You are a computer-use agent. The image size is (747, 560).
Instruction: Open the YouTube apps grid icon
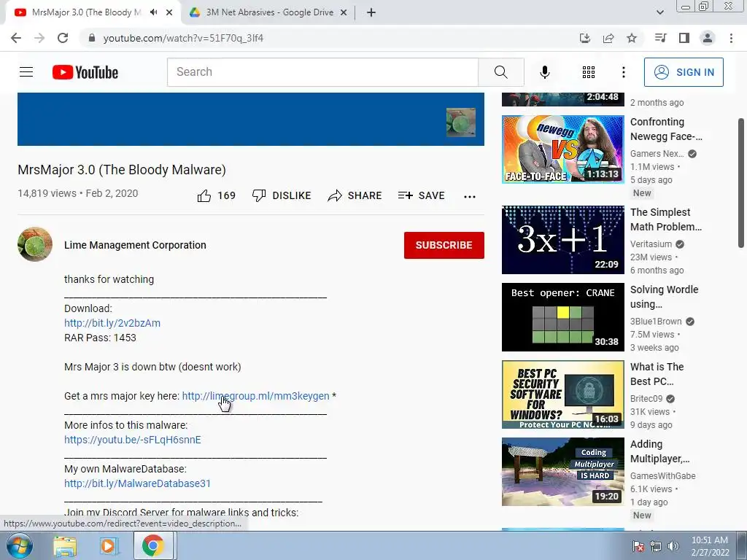click(589, 72)
